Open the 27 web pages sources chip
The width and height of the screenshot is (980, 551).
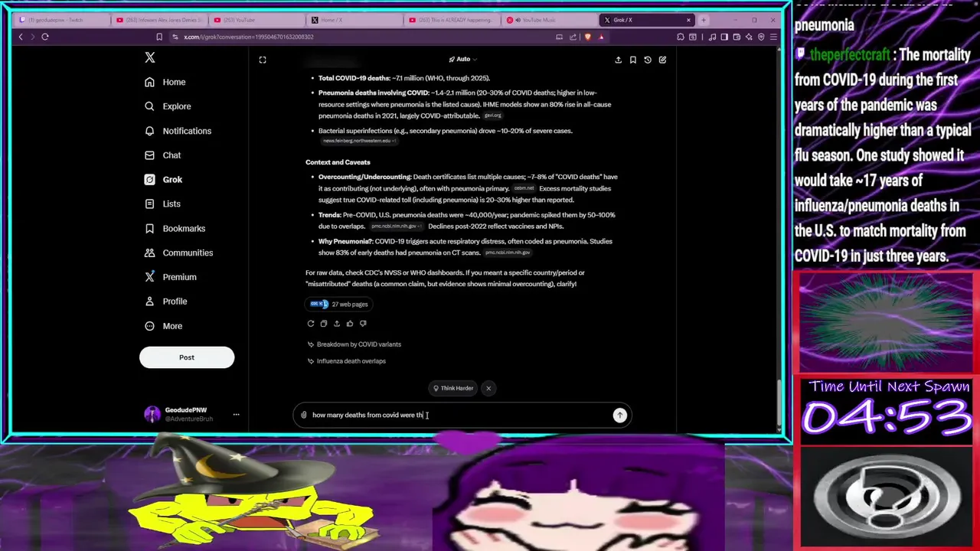(x=339, y=304)
